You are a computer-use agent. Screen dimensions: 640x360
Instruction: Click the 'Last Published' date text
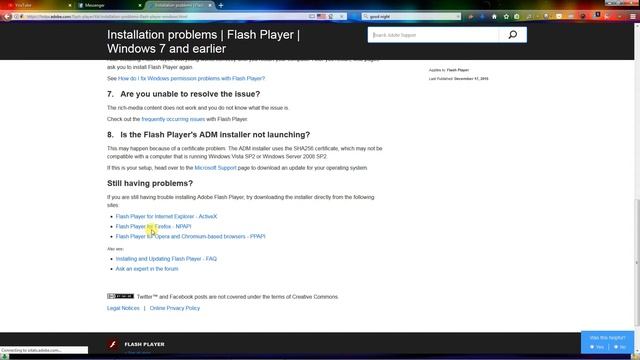click(x=458, y=78)
